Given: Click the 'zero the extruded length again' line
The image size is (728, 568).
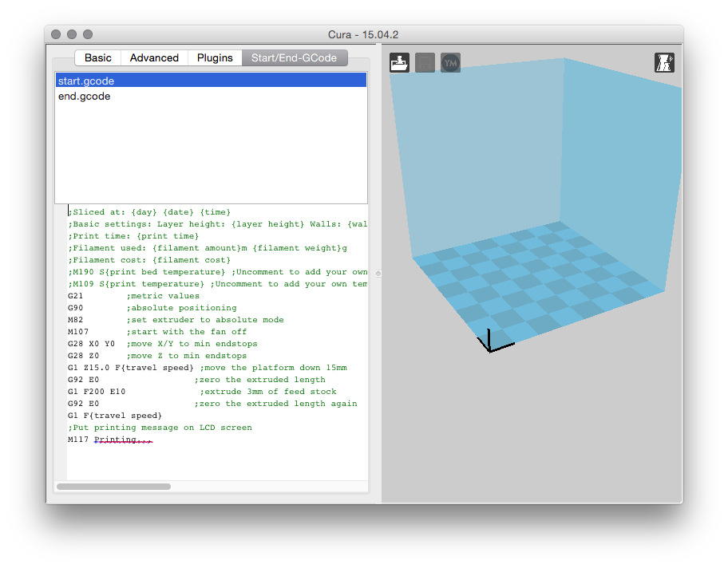Looking at the screenshot, I should pos(212,404).
